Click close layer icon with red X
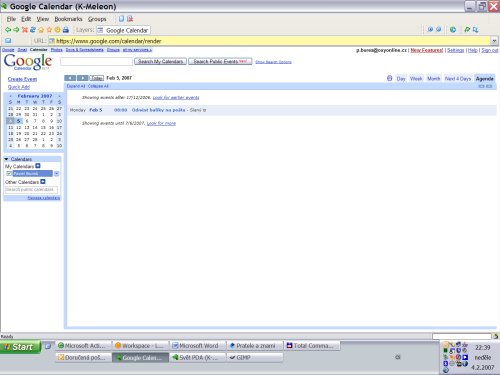Screen dimensions: 500x375 [x=130, y=19]
